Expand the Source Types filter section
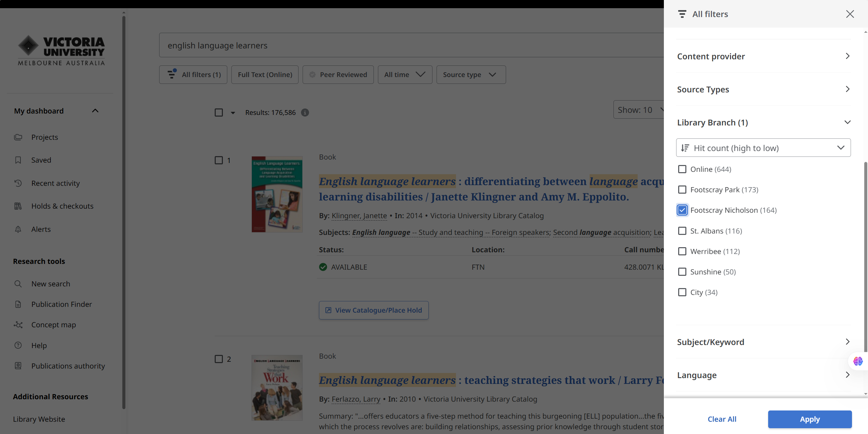 763,89
